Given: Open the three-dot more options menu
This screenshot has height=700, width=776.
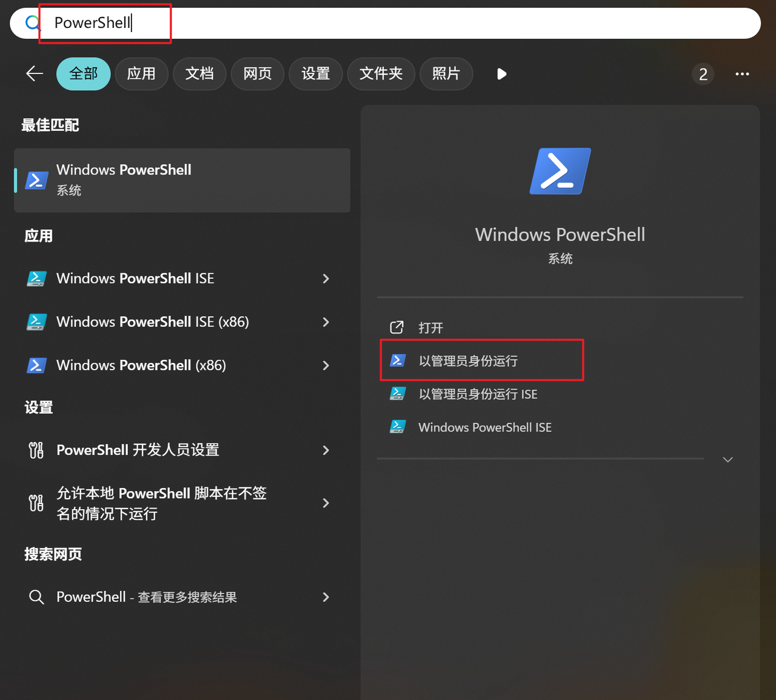Looking at the screenshot, I should [742, 74].
